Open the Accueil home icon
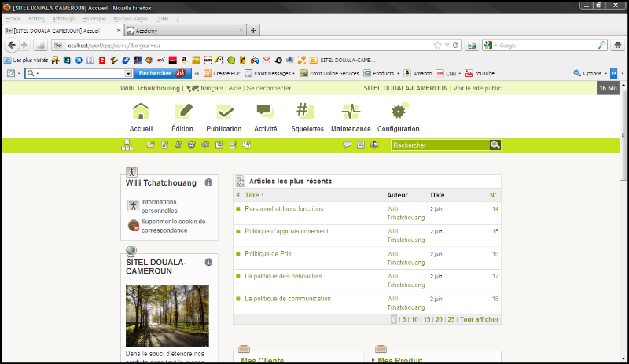Image resolution: width=629 pixels, height=364 pixels. [x=141, y=112]
